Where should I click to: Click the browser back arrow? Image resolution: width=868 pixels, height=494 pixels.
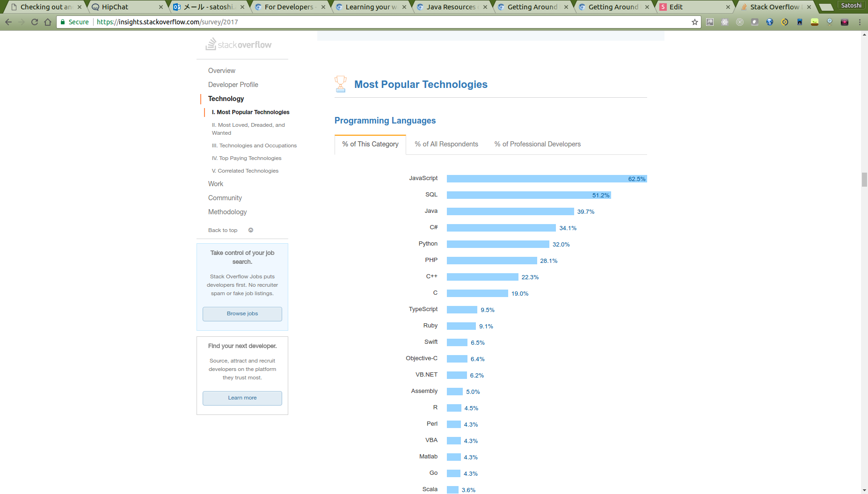(x=8, y=22)
